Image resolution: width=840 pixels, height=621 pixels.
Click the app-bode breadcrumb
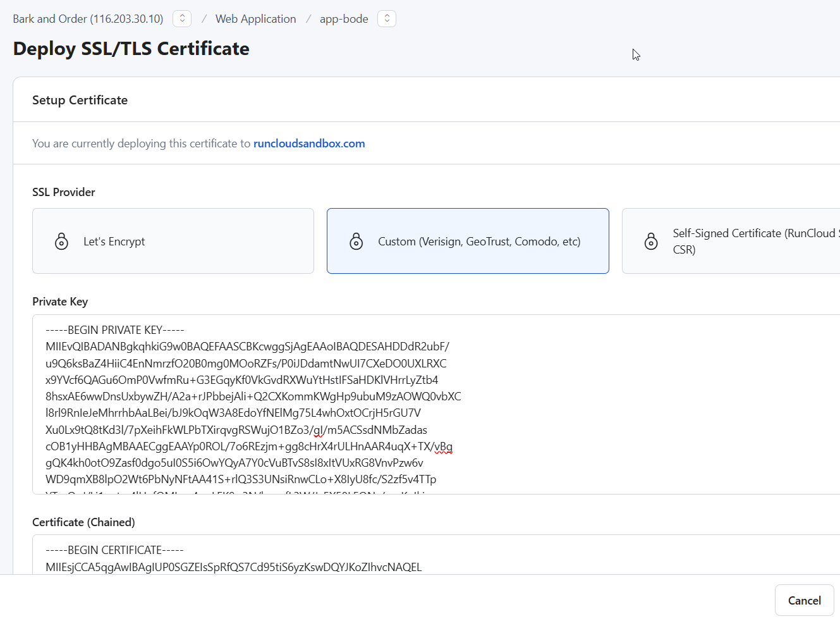[x=343, y=19]
